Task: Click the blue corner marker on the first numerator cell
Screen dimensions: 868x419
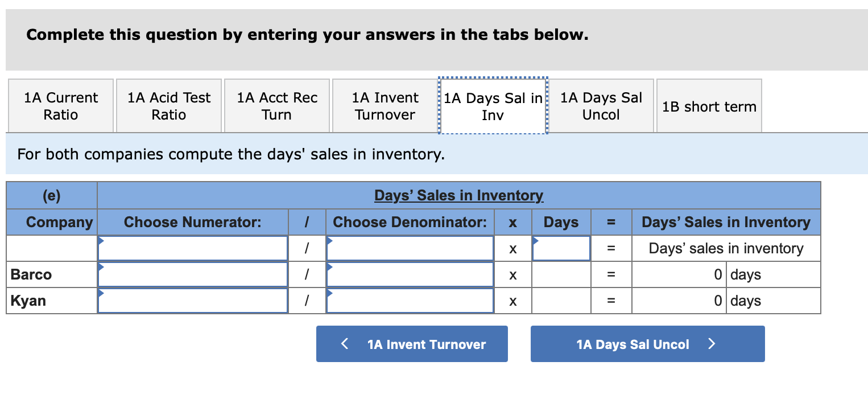Action: click(x=101, y=240)
